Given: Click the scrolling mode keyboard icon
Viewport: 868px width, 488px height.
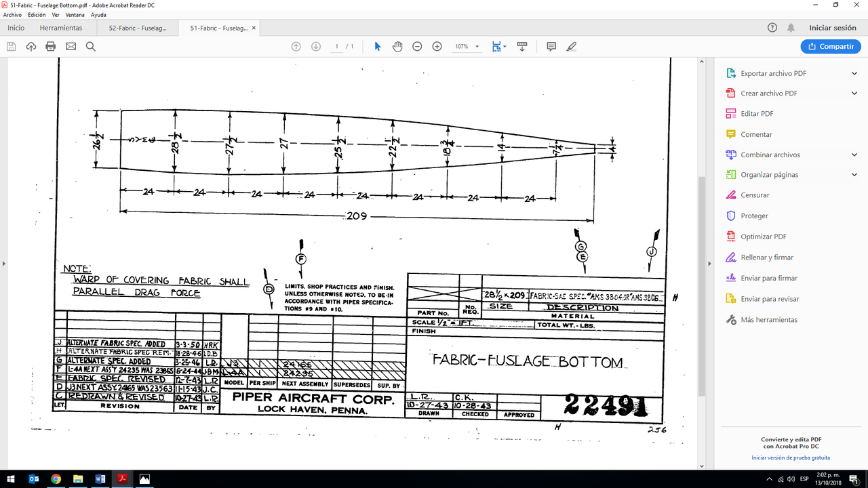Looking at the screenshot, I should tap(522, 46).
